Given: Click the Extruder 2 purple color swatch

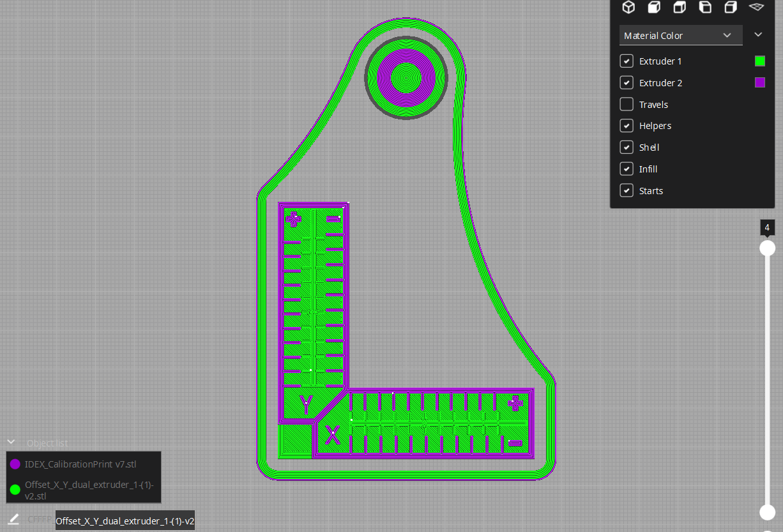Looking at the screenshot, I should (x=759, y=82).
